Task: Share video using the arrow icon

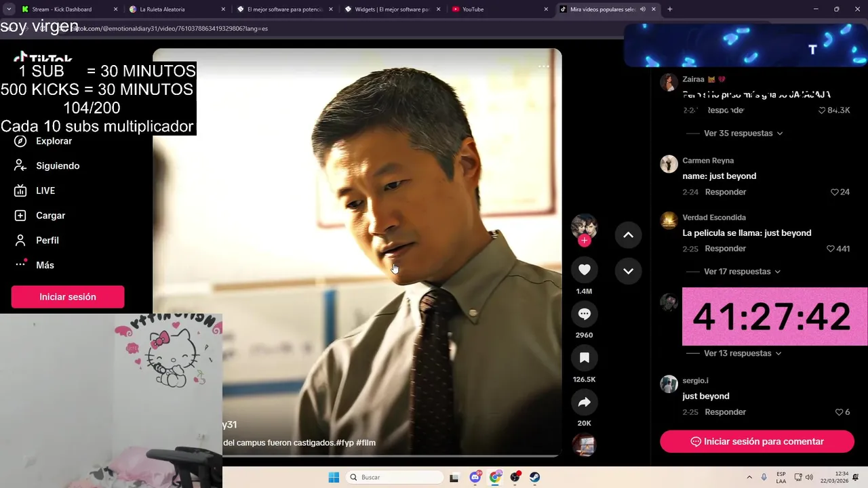Action: coord(584,402)
